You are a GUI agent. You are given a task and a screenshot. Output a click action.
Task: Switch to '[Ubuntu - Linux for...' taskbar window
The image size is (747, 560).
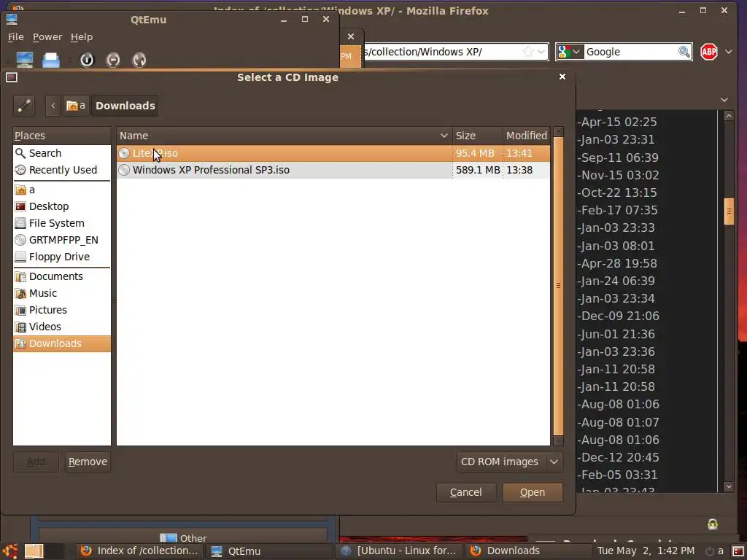(x=399, y=551)
